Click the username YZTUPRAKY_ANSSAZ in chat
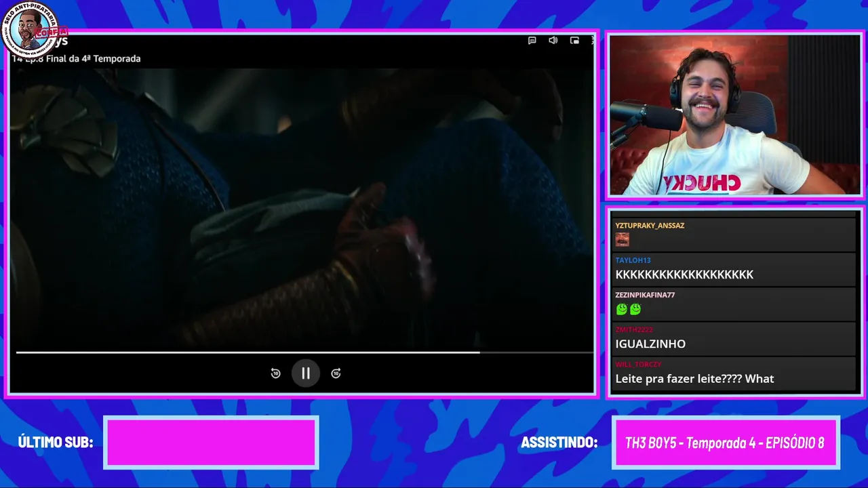The width and height of the screenshot is (868, 488). coord(650,226)
